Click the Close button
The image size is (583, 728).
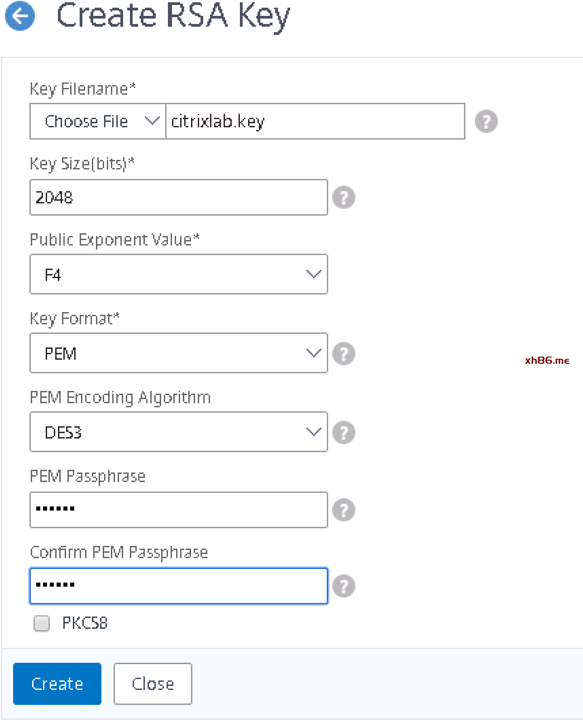tap(153, 684)
